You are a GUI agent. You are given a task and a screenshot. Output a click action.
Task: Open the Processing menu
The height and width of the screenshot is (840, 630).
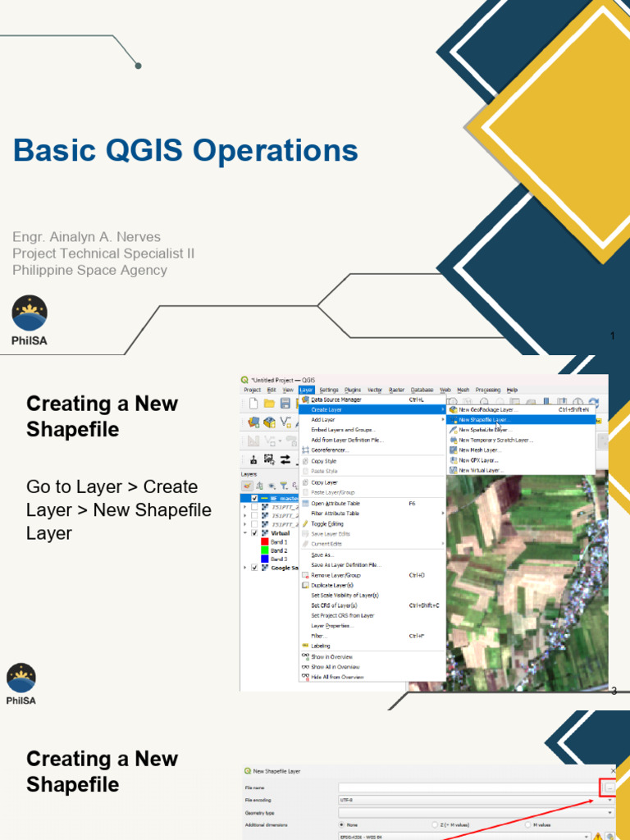pyautogui.click(x=488, y=390)
